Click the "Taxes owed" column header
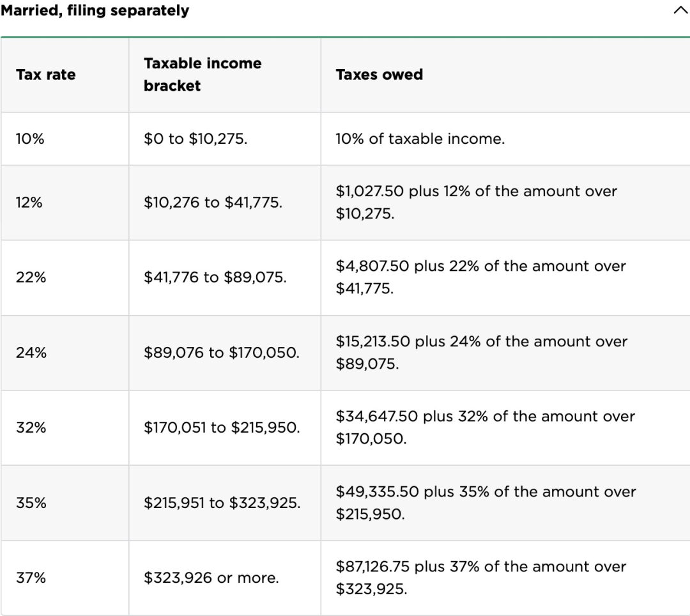Viewport: 690px width, 616px height. click(x=379, y=75)
